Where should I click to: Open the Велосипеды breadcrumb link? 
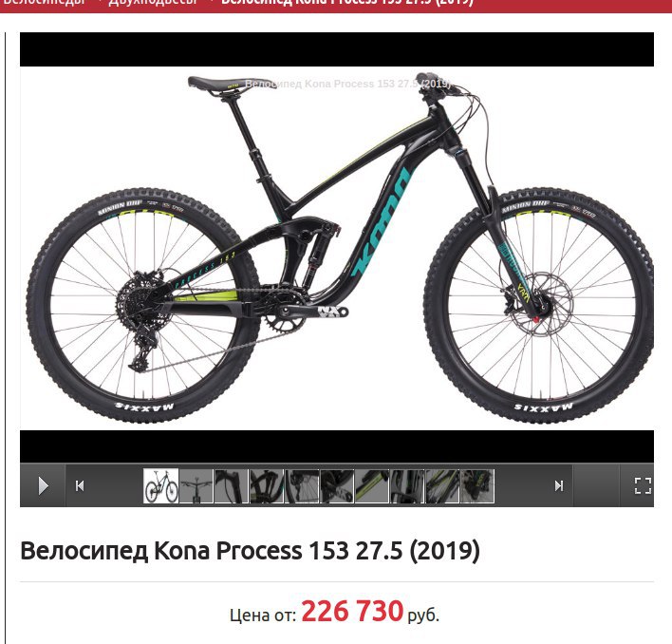pyautogui.click(x=45, y=3)
